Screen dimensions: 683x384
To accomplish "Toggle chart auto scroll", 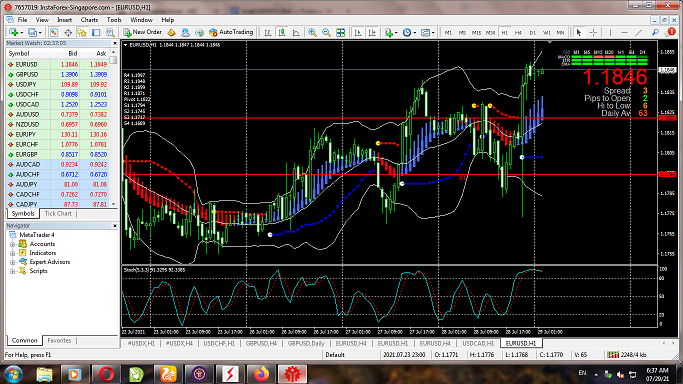I will (358, 32).
